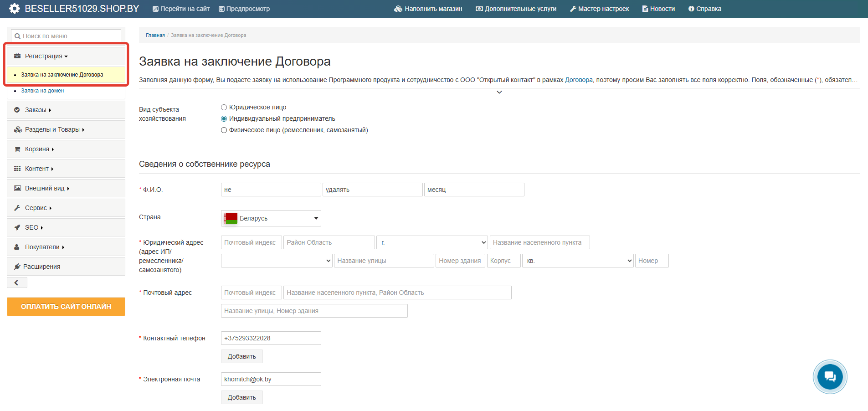
Task: Collapse sidebar with the left arrow button
Action: pos(17,283)
